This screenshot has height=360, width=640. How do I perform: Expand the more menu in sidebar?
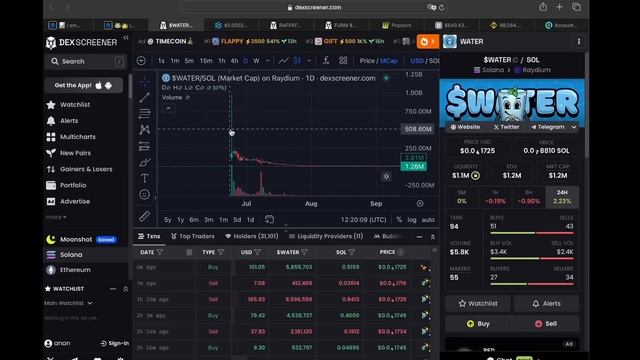(x=56, y=217)
